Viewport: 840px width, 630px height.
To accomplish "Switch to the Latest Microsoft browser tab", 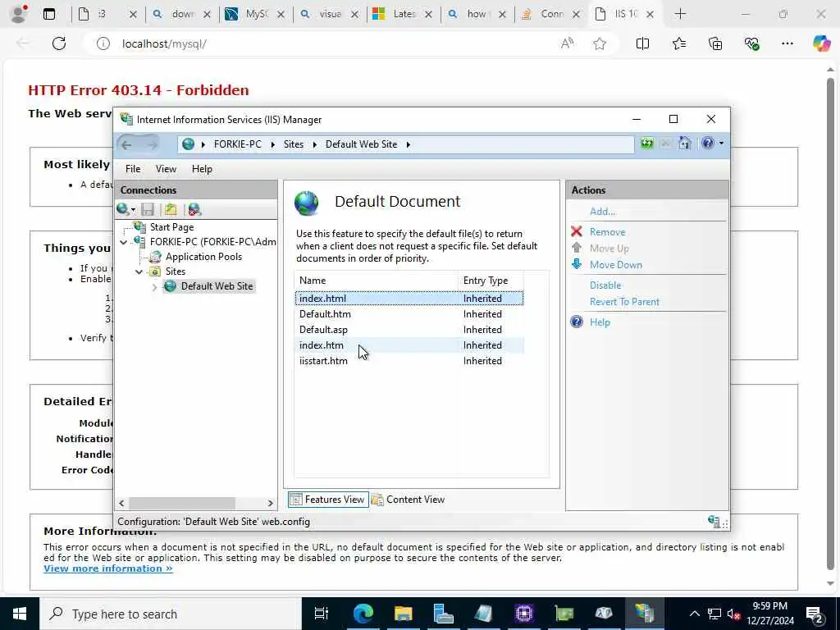I will [x=404, y=14].
